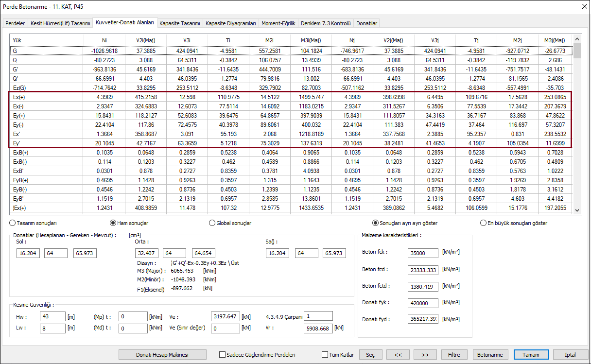Check the Tüm Katlar checkbox
591x364 pixels.
tap(325, 355)
